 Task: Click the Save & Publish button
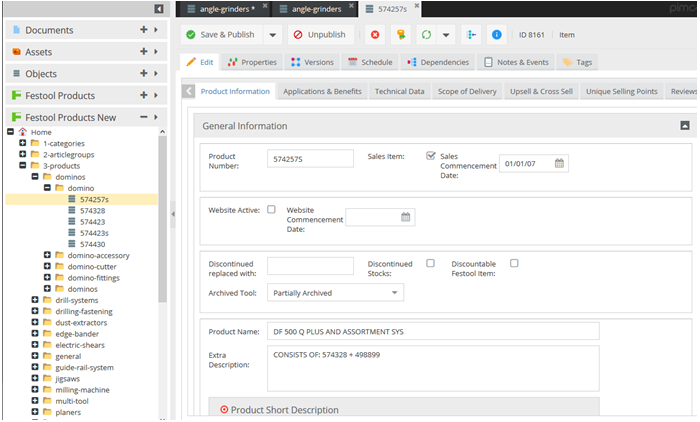tap(221, 35)
